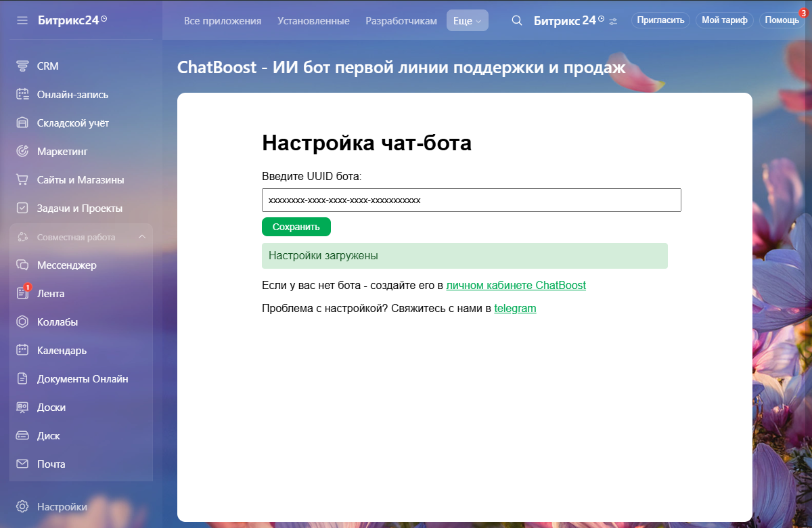Open Настройки gear icon in sidebar
The image size is (812, 528).
pyautogui.click(x=22, y=506)
